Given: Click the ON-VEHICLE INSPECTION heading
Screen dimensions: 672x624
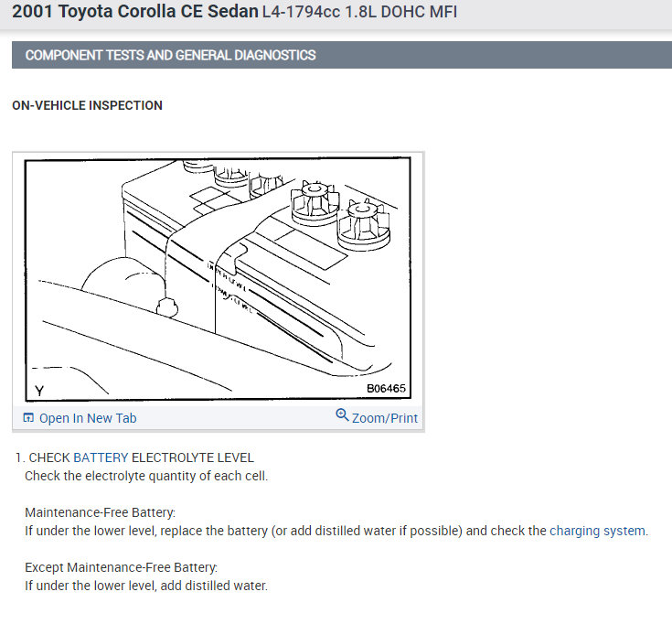Looking at the screenshot, I should click(87, 105).
